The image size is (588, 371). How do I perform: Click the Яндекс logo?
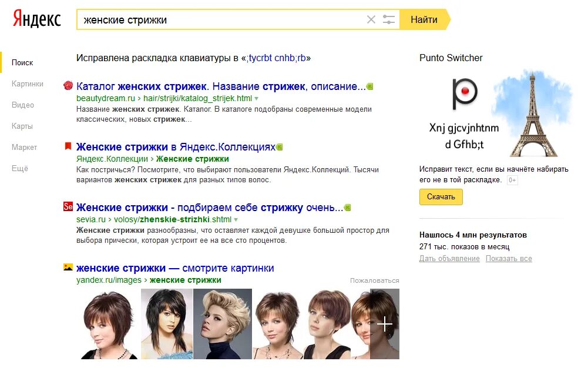click(37, 19)
